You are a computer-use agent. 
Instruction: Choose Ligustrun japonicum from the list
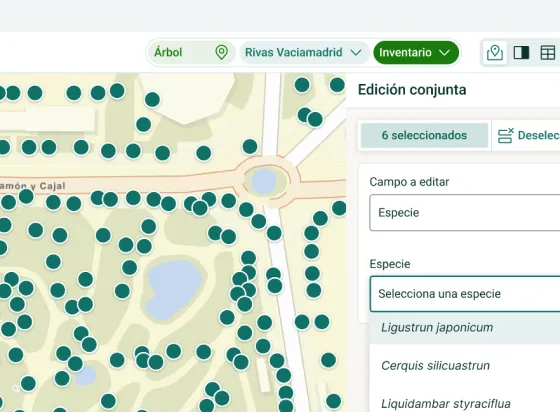pos(465,327)
